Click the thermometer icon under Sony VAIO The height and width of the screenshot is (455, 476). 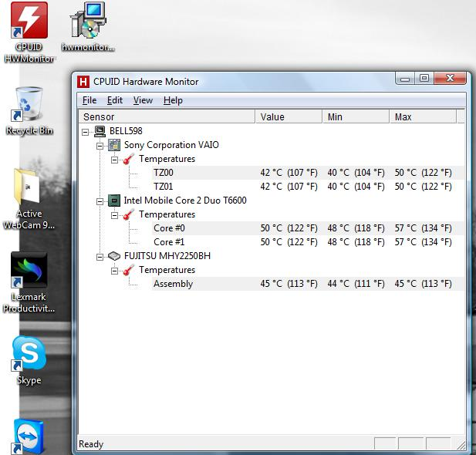click(128, 159)
